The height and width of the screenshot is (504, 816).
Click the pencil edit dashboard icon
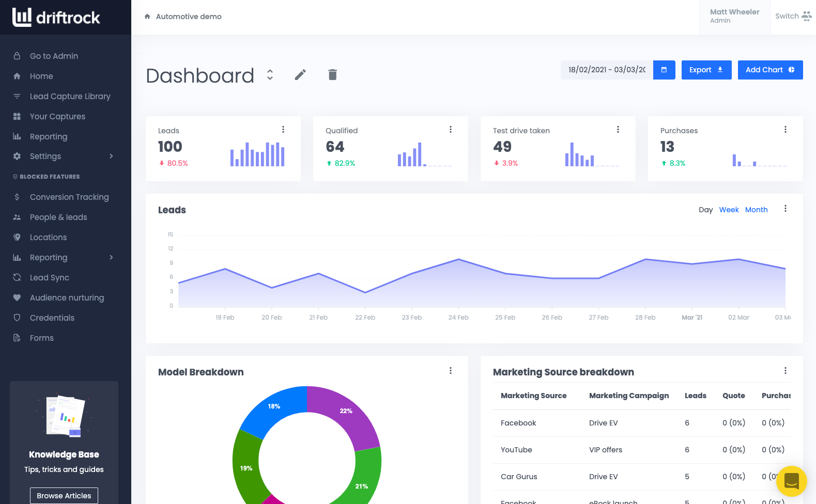[x=300, y=75]
